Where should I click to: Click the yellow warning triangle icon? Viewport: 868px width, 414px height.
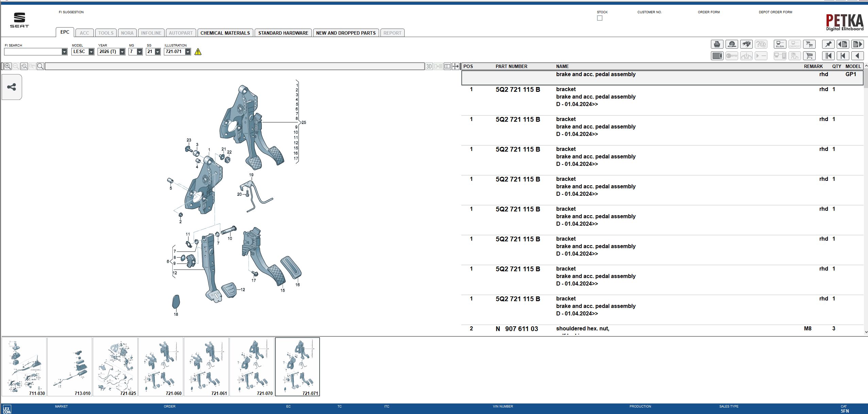[x=198, y=52]
